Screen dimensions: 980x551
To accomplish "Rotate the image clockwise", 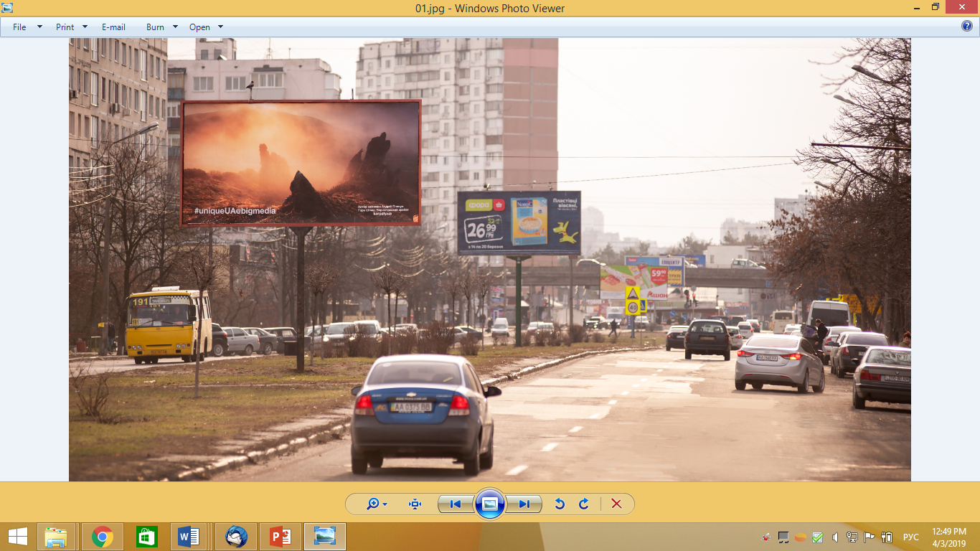I will 584,504.
